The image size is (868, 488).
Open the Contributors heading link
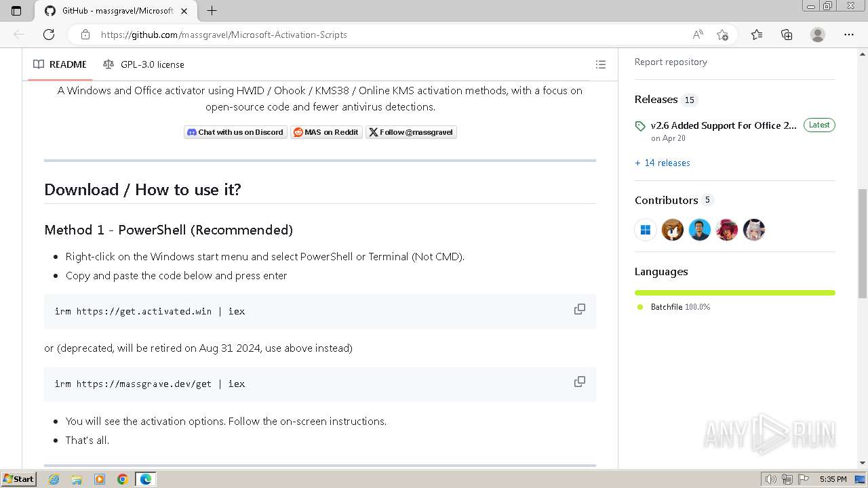click(666, 200)
